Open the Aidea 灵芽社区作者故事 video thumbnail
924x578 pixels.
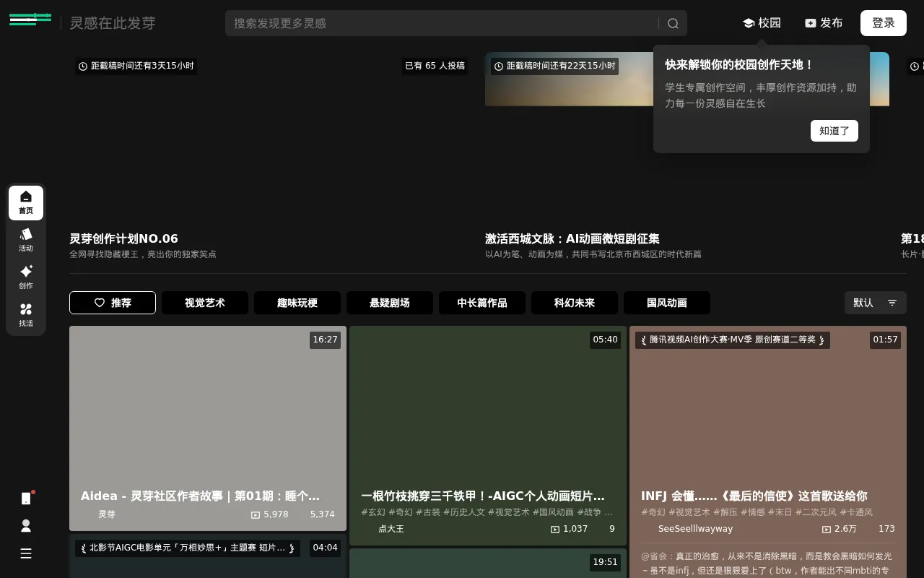point(208,428)
